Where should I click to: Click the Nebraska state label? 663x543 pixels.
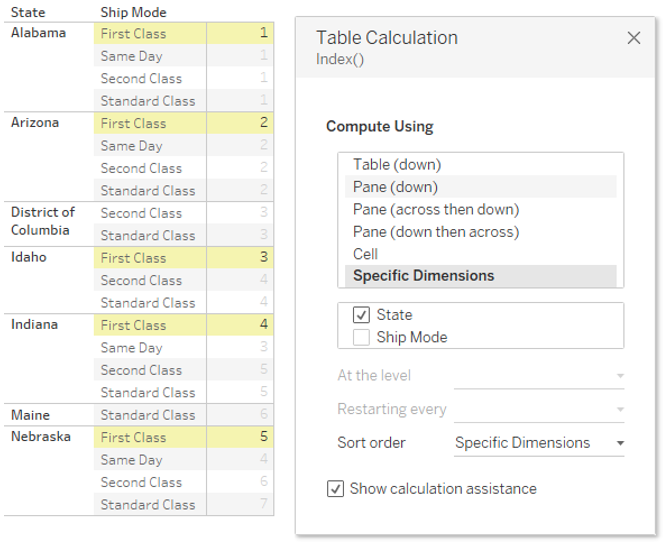click(41, 436)
